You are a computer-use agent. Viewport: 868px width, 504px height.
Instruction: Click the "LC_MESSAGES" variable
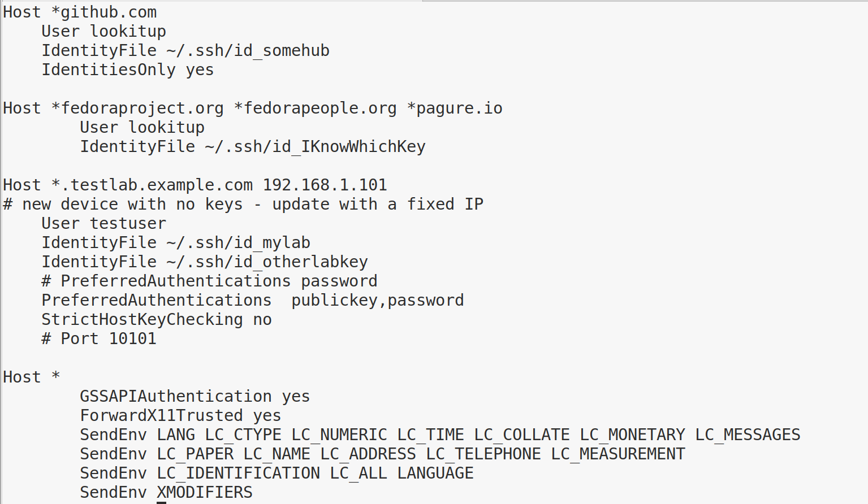click(748, 435)
